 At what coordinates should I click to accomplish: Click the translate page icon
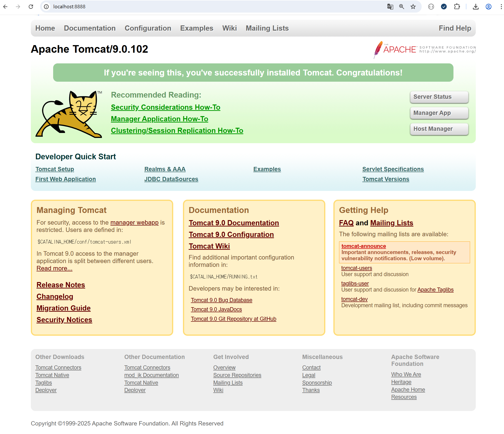coord(390,7)
